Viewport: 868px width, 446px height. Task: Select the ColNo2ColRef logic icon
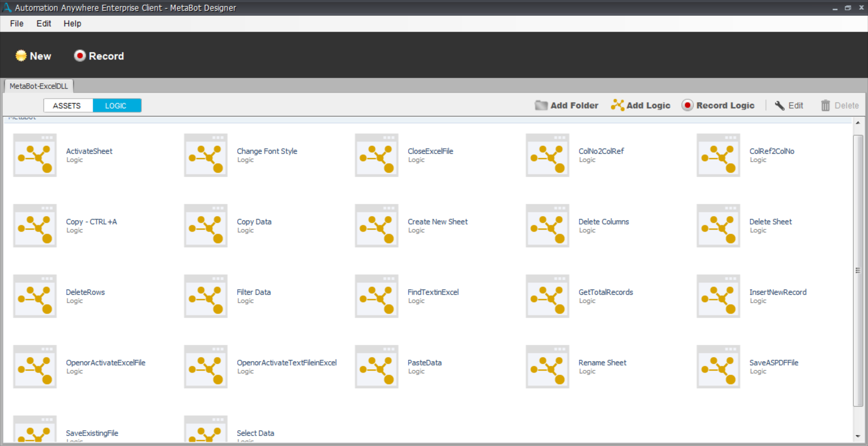point(547,155)
